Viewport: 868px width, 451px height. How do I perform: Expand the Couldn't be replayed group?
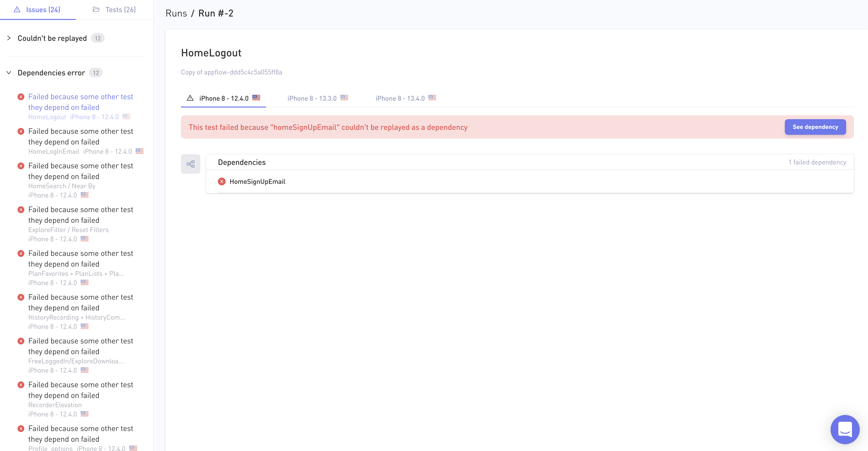coord(9,38)
